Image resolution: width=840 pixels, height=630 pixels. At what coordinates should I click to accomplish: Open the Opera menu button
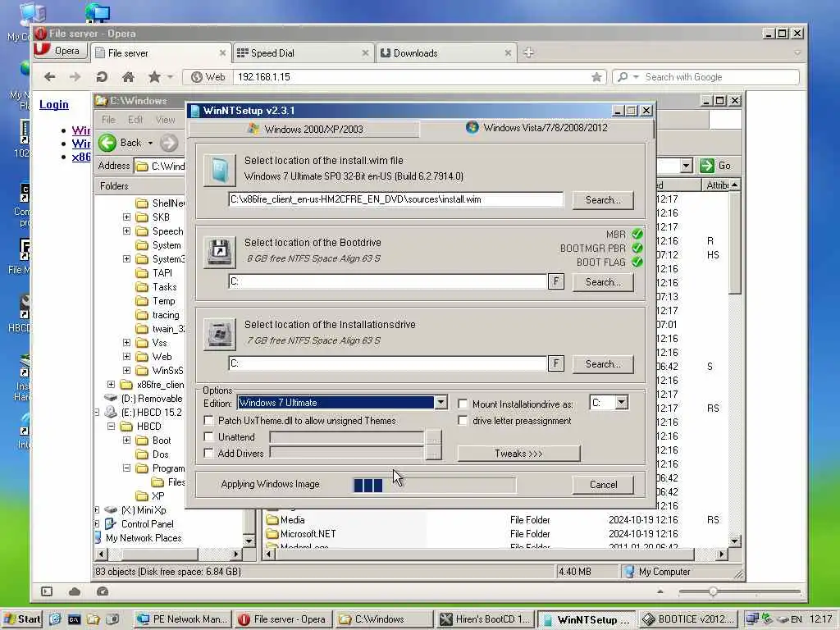[60, 51]
